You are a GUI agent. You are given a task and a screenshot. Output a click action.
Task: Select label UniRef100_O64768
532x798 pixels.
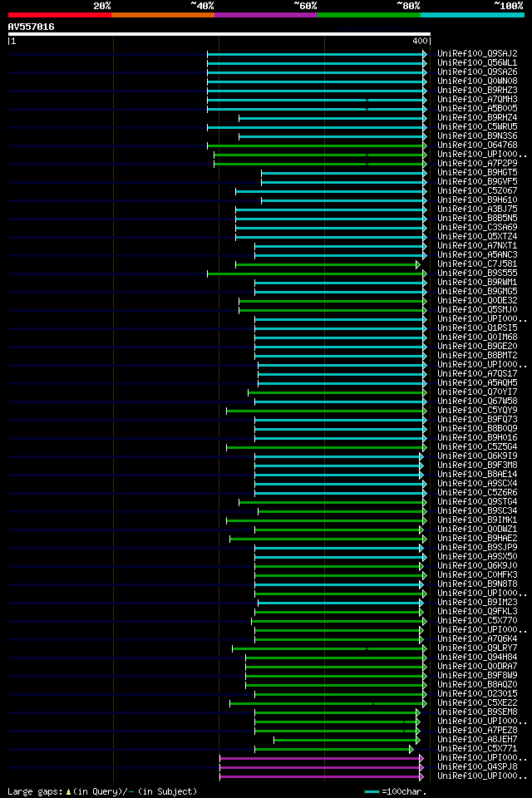pos(477,145)
